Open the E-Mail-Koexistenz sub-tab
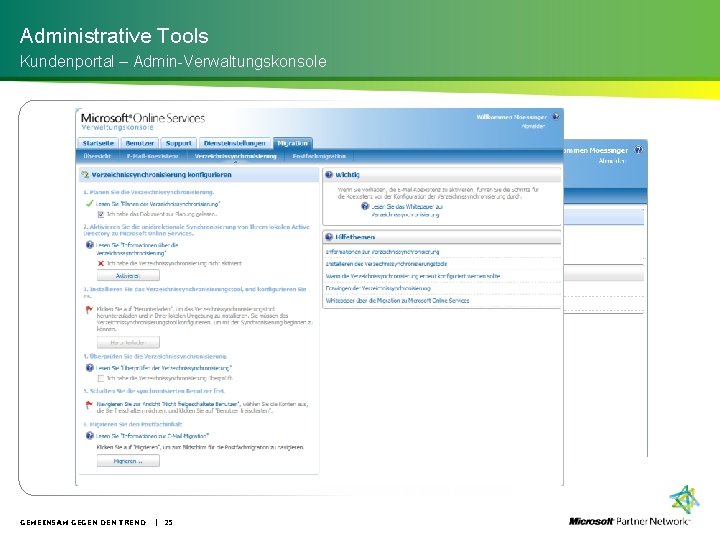 [x=152, y=156]
